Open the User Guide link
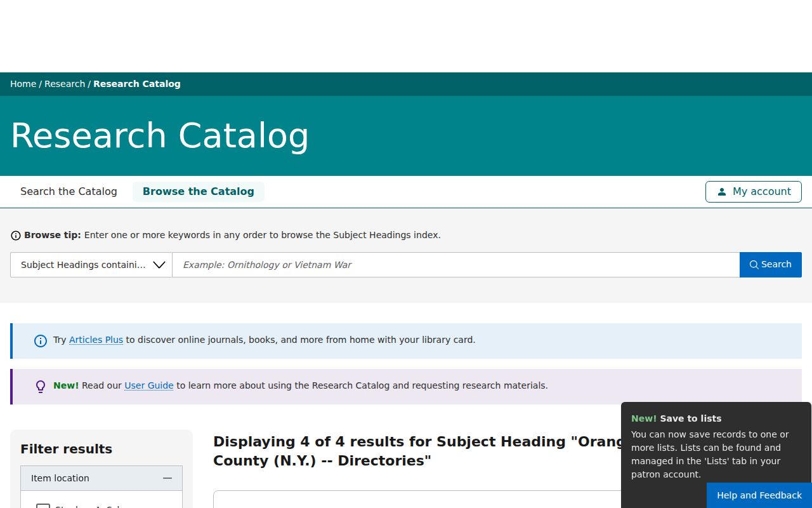Image resolution: width=812 pixels, height=508 pixels. click(x=149, y=385)
